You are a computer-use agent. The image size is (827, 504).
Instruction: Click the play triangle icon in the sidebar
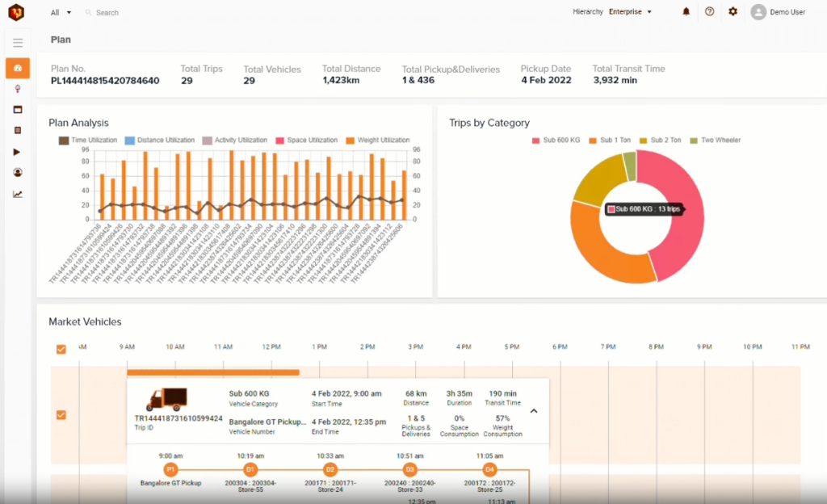click(16, 152)
